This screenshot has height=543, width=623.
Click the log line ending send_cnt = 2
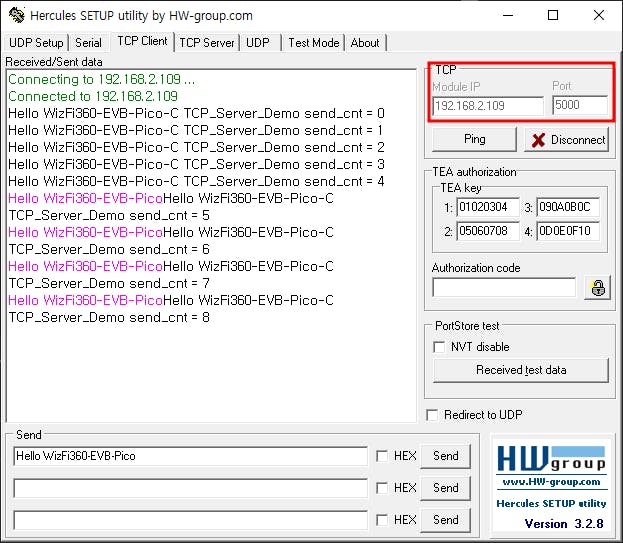click(x=196, y=147)
